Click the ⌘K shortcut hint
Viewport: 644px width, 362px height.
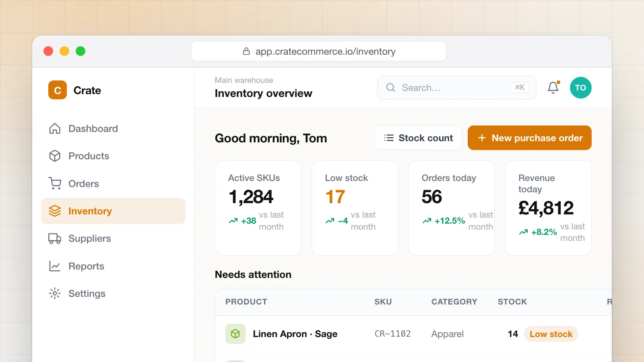(520, 87)
